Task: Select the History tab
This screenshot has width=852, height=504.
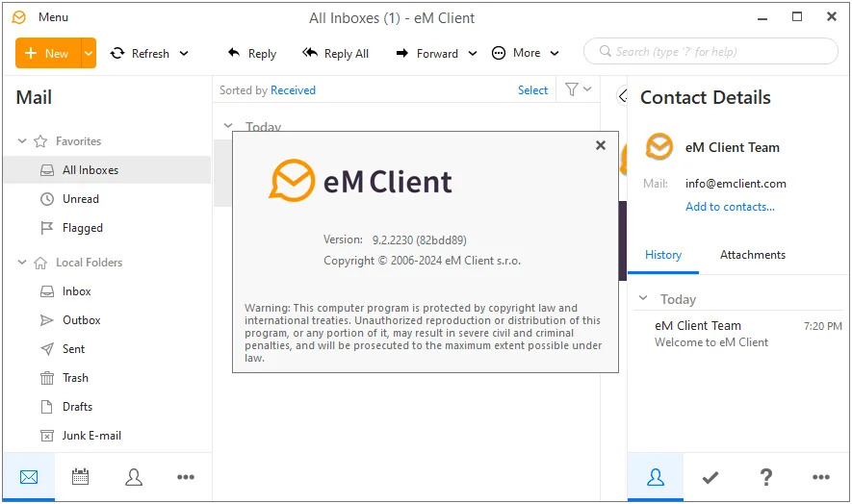Action: click(x=663, y=255)
